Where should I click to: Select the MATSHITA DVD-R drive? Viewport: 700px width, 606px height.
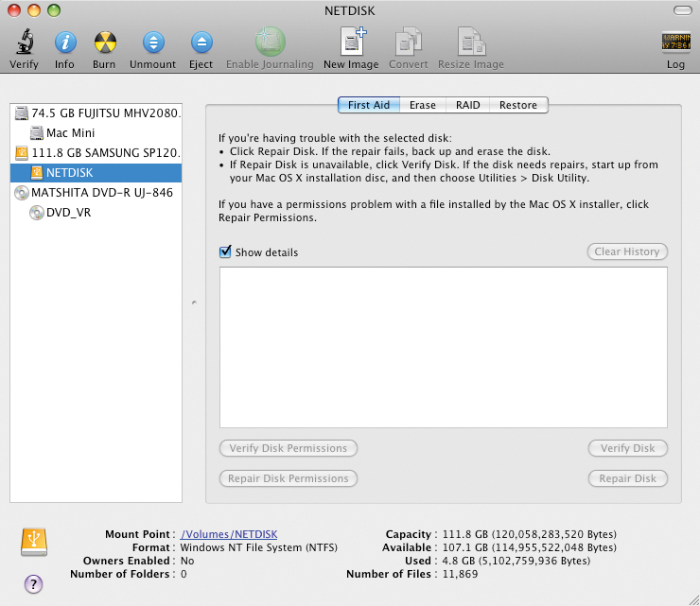point(100,193)
